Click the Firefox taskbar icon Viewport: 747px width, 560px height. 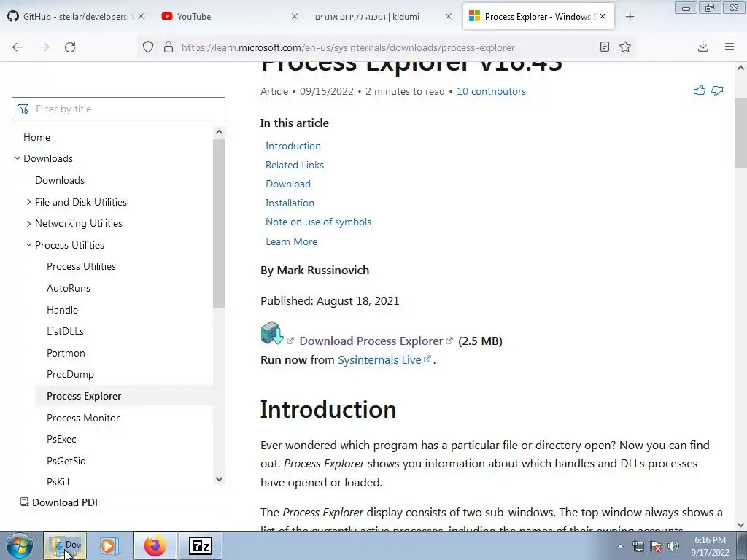point(155,545)
